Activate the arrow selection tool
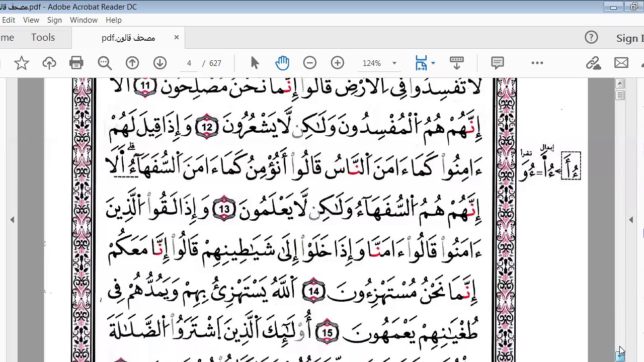Screen dimensions: 644x362 [255, 63]
